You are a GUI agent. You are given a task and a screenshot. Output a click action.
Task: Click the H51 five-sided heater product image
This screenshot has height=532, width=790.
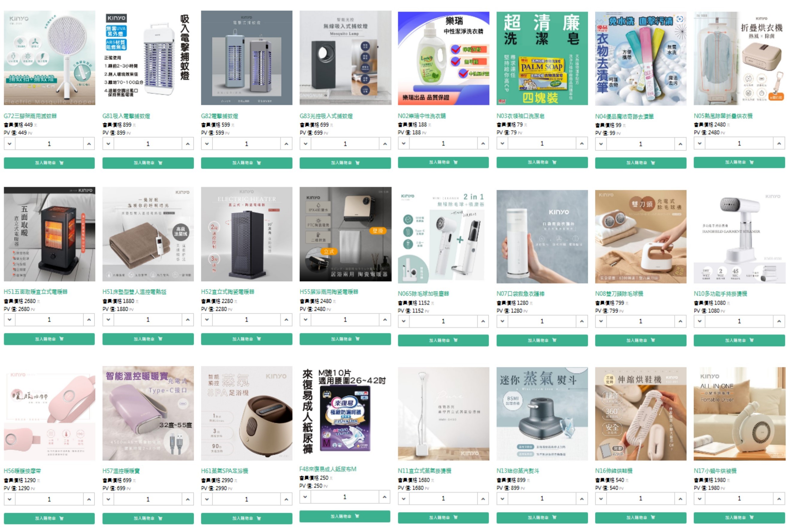click(x=49, y=234)
